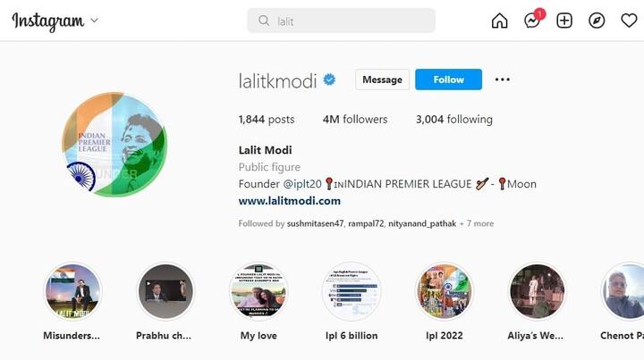This screenshot has width=644, height=360.
Task: Create a new post with plus icon
Action: [x=564, y=21]
